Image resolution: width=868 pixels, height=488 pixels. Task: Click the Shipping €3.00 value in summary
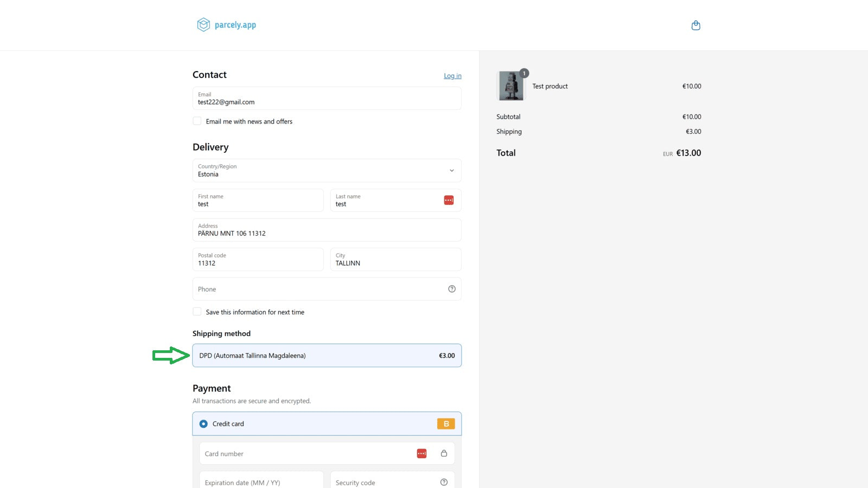coord(693,132)
